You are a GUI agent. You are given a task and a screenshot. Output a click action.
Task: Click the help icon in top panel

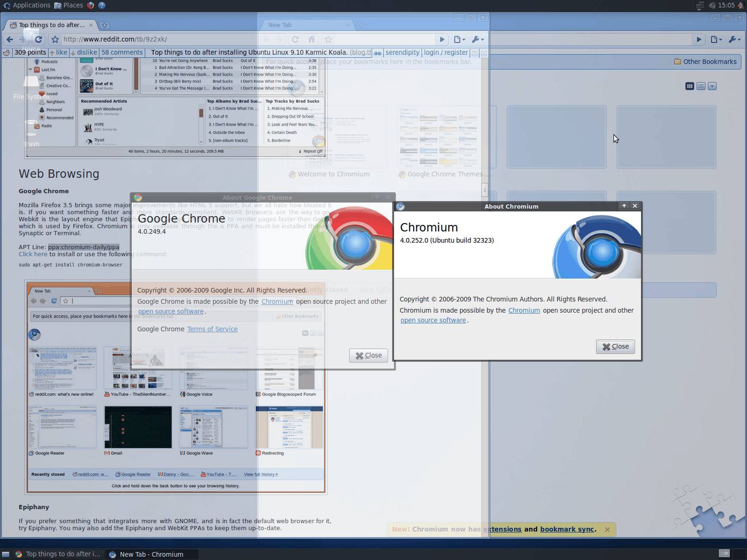(102, 5)
